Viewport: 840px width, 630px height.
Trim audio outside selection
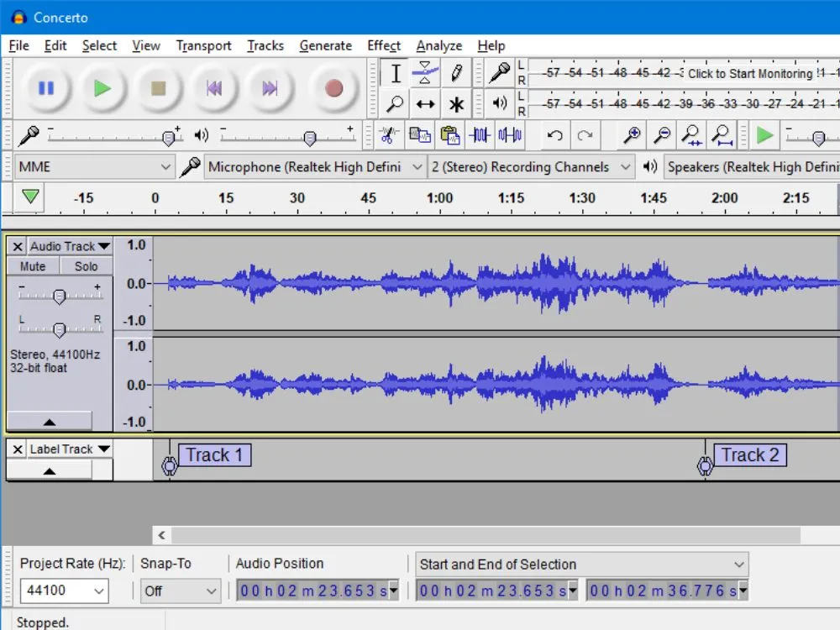[x=479, y=134]
